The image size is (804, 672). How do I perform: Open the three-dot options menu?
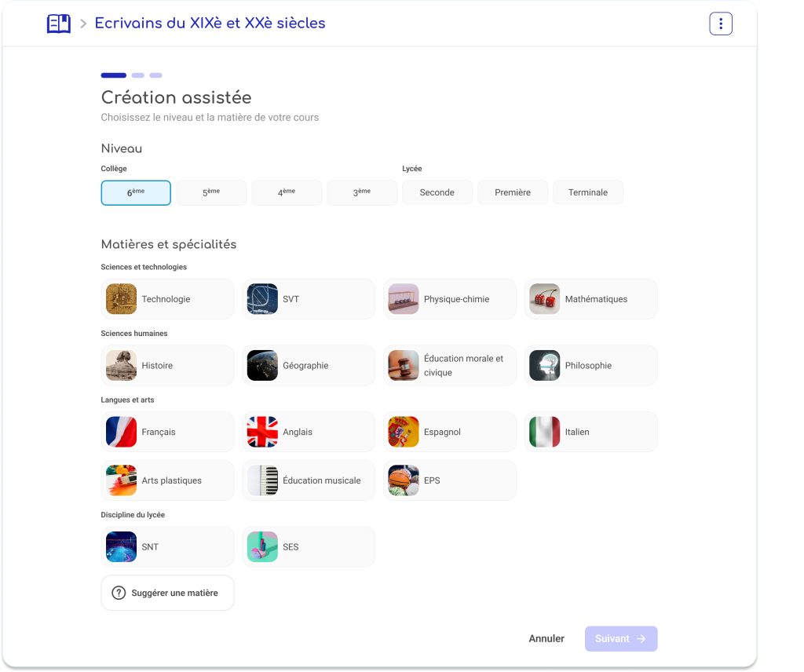[720, 24]
